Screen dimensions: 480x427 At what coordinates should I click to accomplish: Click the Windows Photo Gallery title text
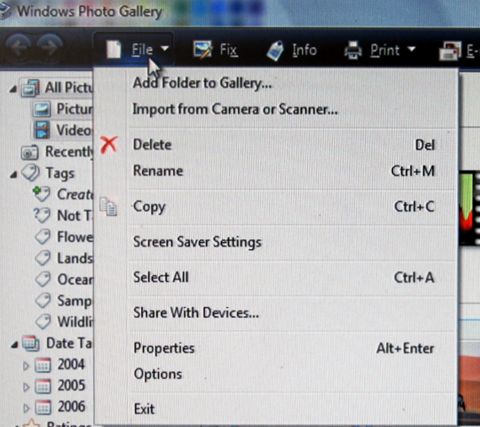(89, 11)
